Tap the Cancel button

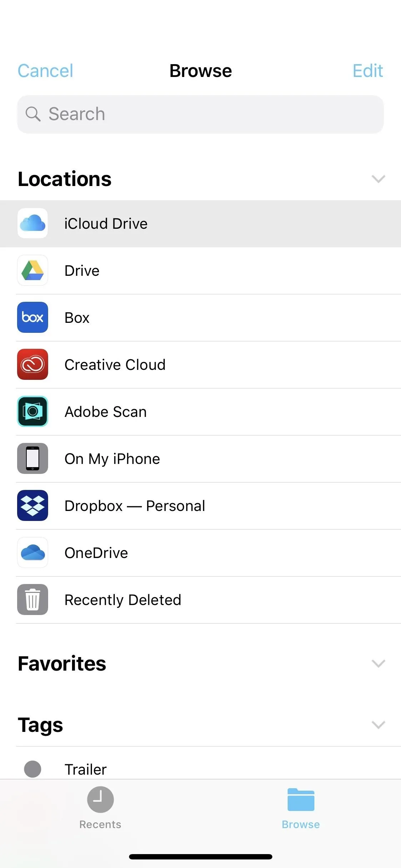click(x=45, y=71)
